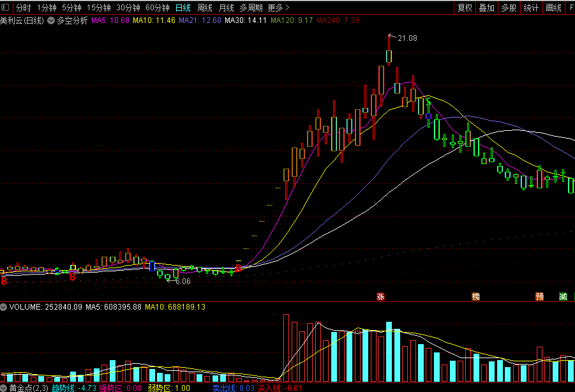Select the 30分钟 period tab
This screenshot has width=575, height=392.
[x=128, y=8]
